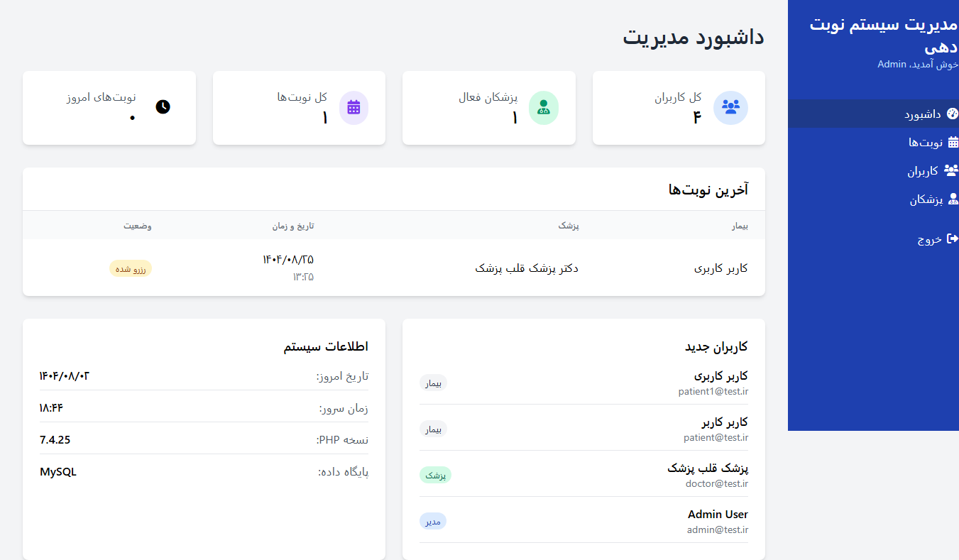Click the calendar icon beside نوبت‌ها in sidebar

[x=953, y=142]
